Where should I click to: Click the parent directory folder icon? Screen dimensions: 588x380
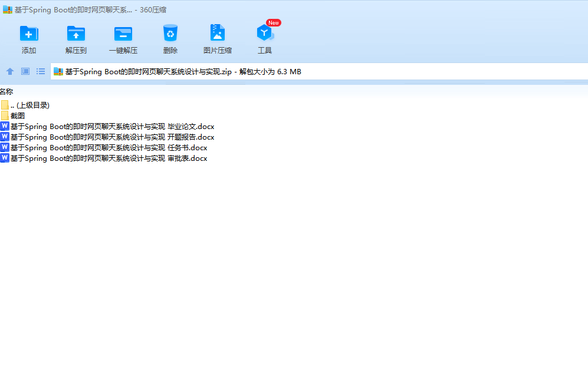[5, 105]
